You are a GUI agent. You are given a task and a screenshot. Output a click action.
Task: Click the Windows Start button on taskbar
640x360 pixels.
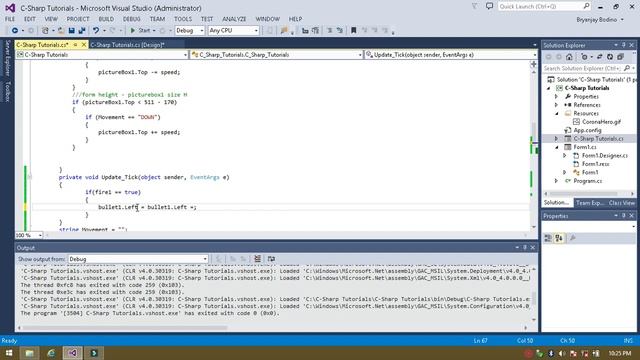(x=9, y=353)
